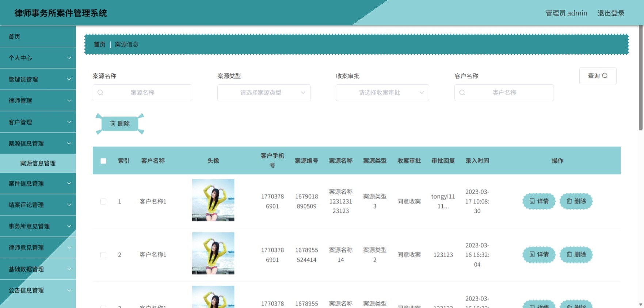Click trash icon on batch 删除 button
This screenshot has width=644, height=308.
point(113,124)
